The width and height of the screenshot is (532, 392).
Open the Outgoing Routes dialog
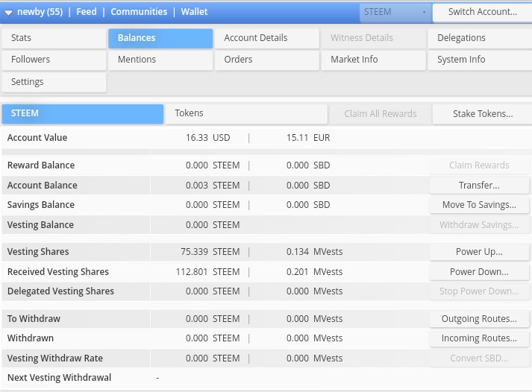(479, 319)
